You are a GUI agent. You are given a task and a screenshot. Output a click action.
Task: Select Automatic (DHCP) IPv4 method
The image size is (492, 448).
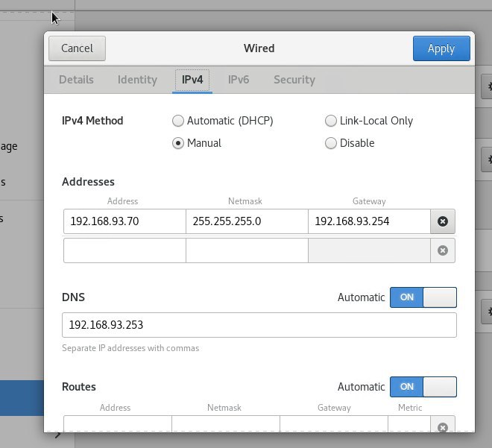[x=222, y=121]
